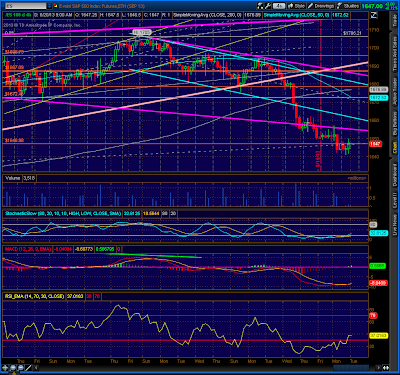Click the ES symbol input field
The height and width of the screenshot is (375, 400).
(24, 6)
